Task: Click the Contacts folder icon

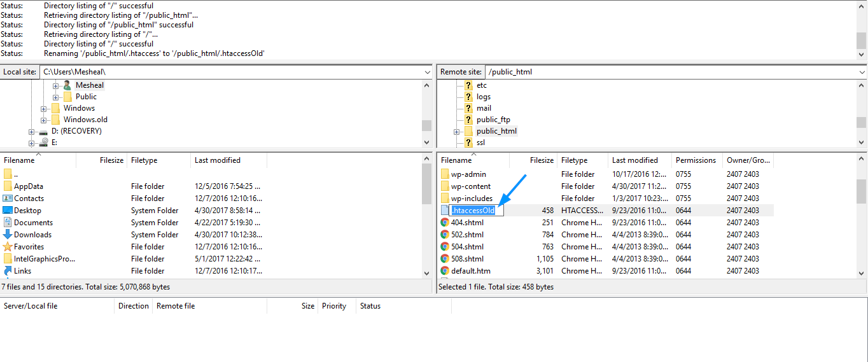Action: point(8,198)
